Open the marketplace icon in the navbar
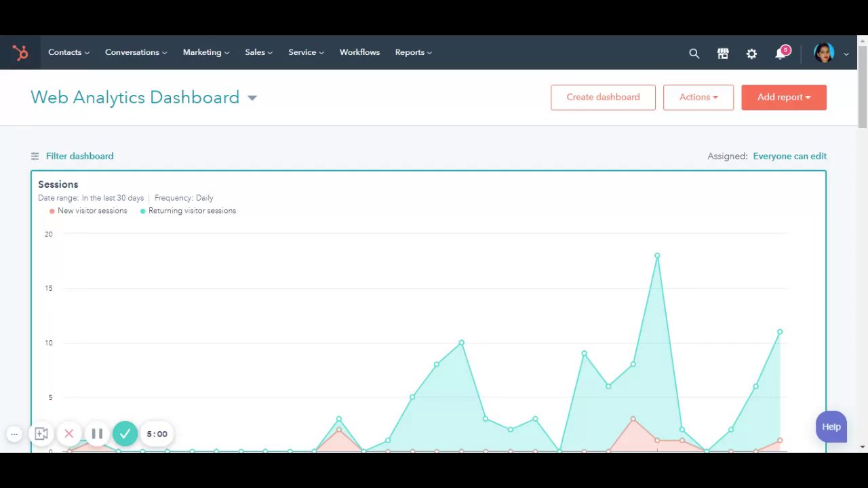868x488 pixels. click(723, 53)
